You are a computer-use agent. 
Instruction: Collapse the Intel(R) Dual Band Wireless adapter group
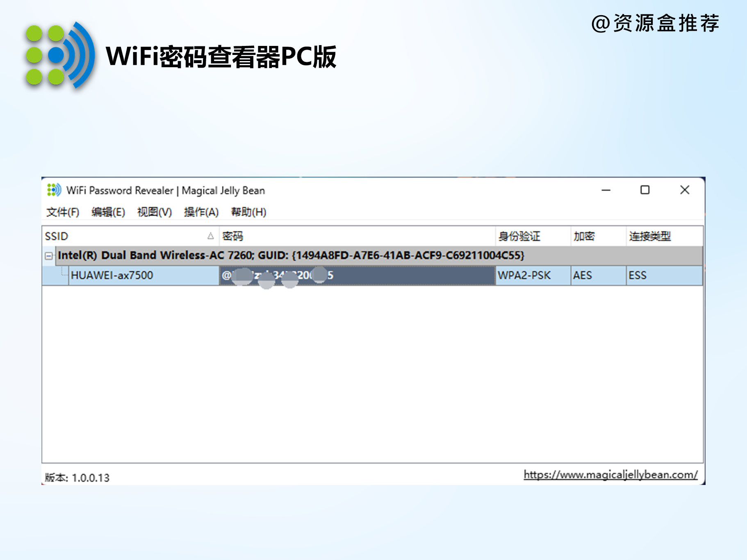click(48, 256)
